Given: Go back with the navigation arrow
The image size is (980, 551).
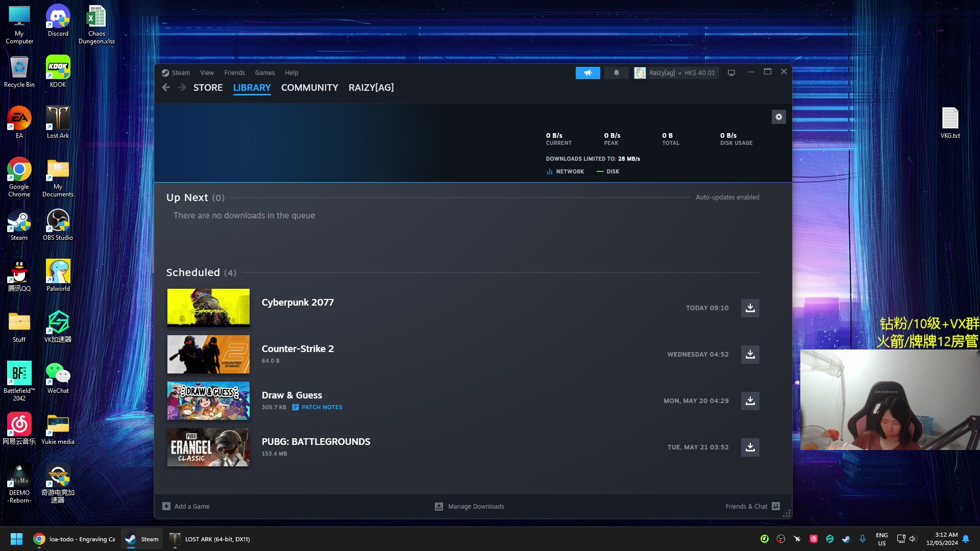Looking at the screenshot, I should pos(166,88).
